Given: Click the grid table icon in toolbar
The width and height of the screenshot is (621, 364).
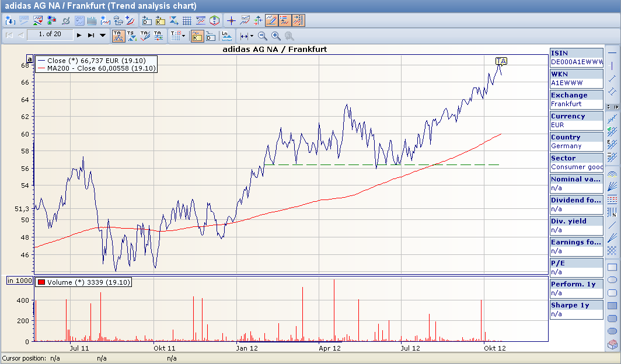Looking at the screenshot, I should coord(187,20).
